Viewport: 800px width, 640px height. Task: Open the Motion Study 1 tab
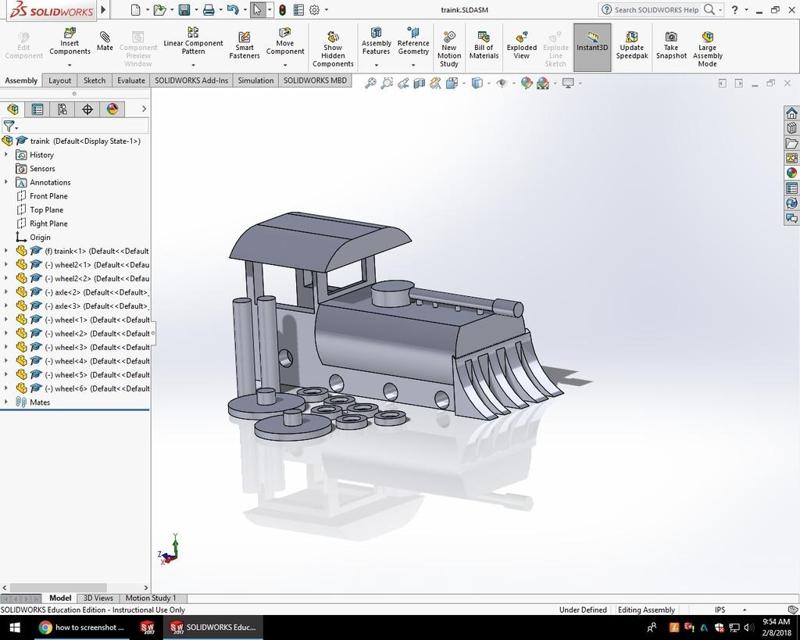pos(150,598)
